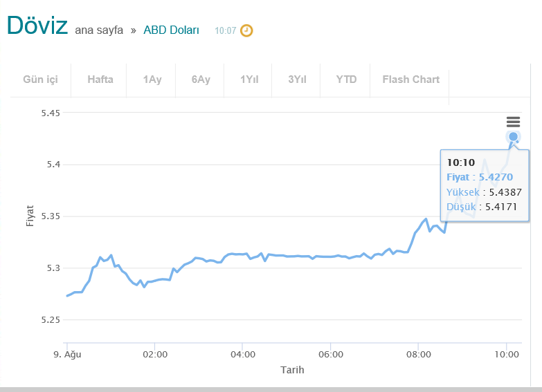Show the 1Ay chart range
542x392 pixels.
(x=152, y=80)
